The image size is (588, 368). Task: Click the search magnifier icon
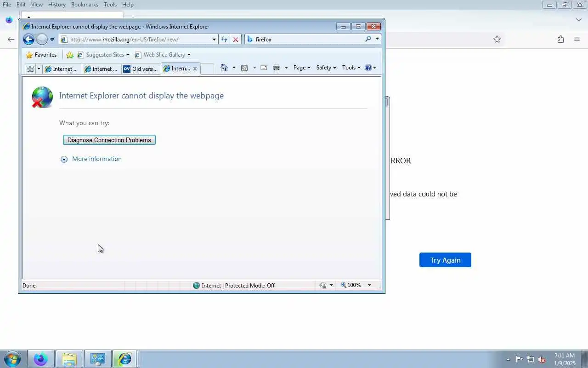coord(368,39)
